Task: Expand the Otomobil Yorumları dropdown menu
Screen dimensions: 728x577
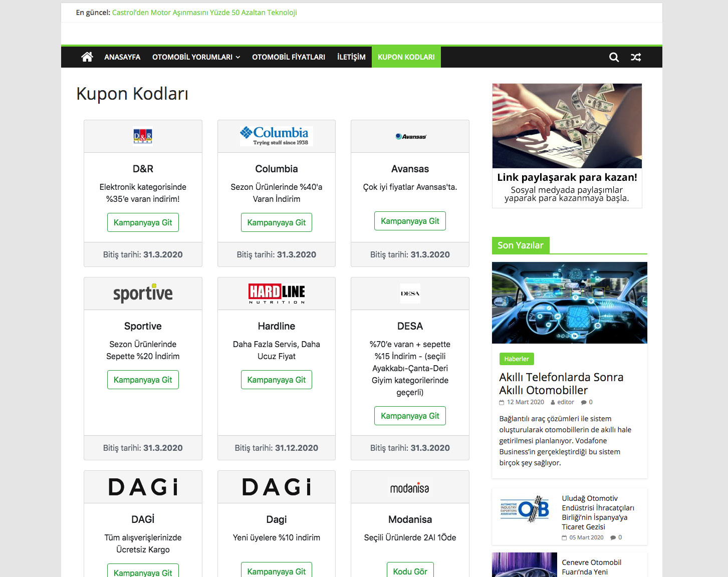Action: coord(196,57)
